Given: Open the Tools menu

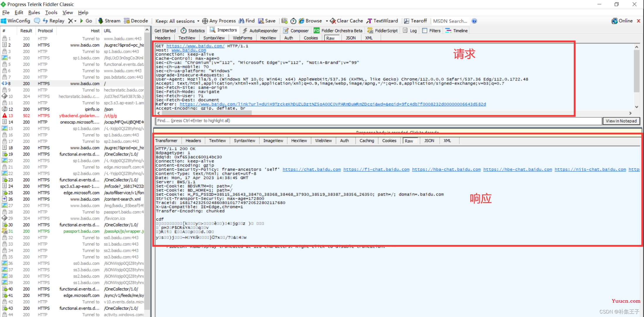Looking at the screenshot, I should 51,12.
